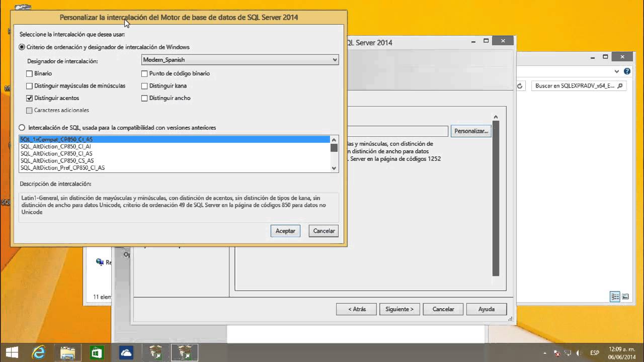644x362 pixels.
Task: Maximize the SQL Server 2014 setup window
Action: 486,41
